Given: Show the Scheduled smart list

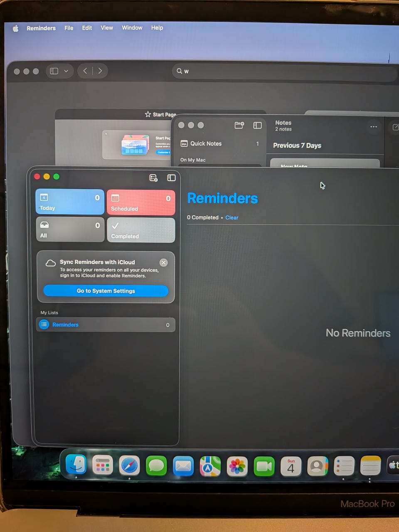Looking at the screenshot, I should click(141, 202).
